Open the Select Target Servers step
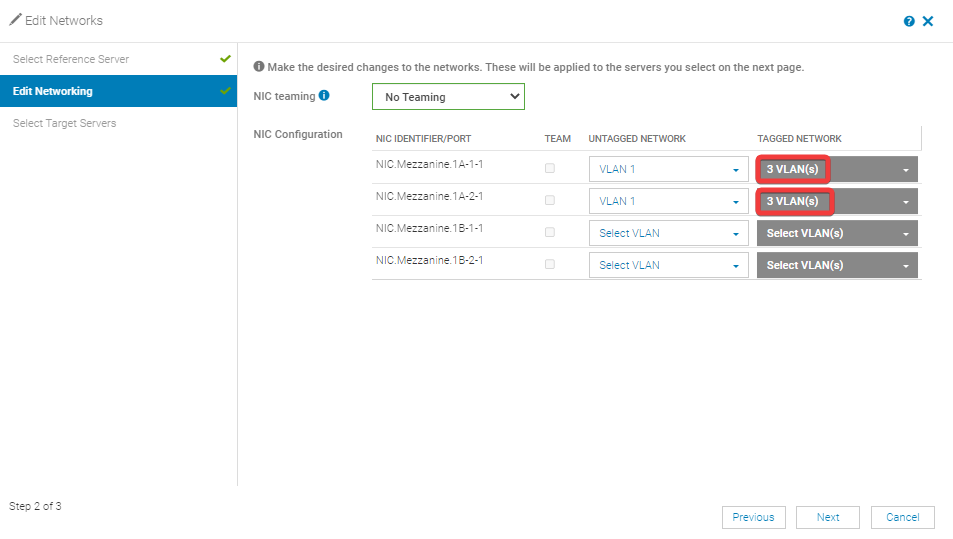Image resolution: width=953 pixels, height=539 pixels. [64, 123]
